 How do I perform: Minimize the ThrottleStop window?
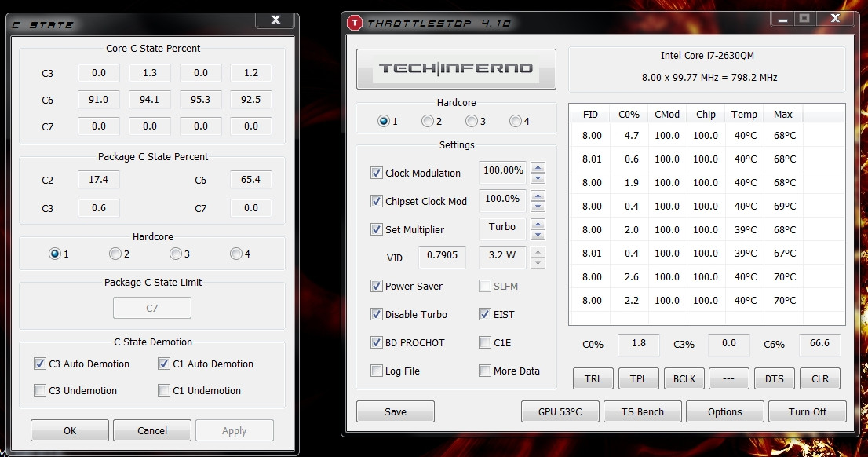click(x=782, y=20)
